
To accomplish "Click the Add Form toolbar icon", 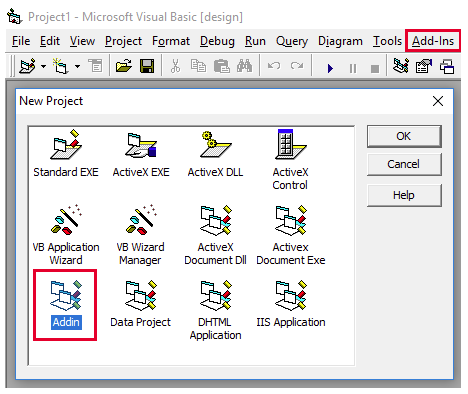I will (x=61, y=66).
